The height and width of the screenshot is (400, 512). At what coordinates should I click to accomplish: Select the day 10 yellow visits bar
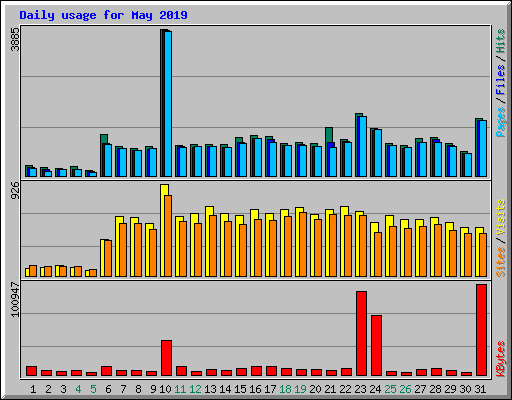(x=162, y=230)
